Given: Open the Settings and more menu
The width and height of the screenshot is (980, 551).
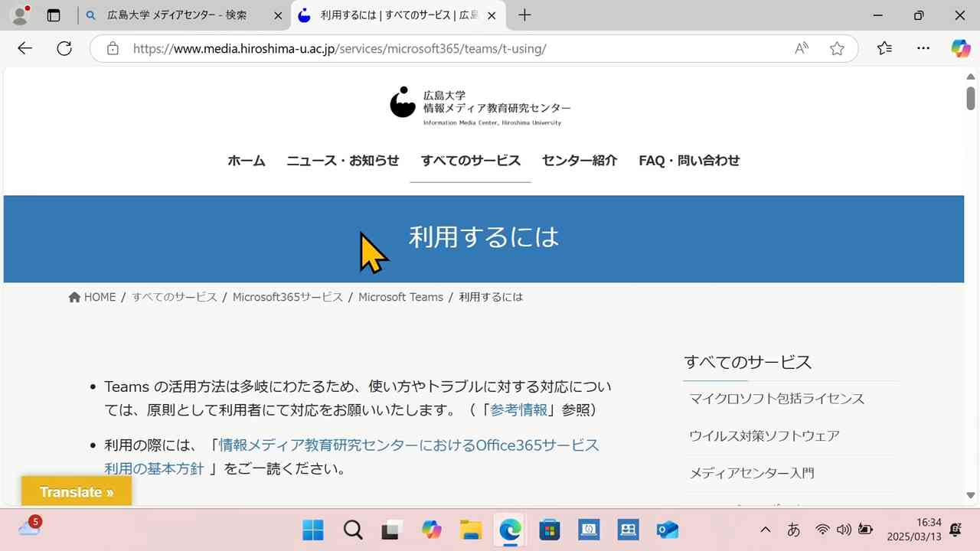Looking at the screenshot, I should click(x=923, y=48).
